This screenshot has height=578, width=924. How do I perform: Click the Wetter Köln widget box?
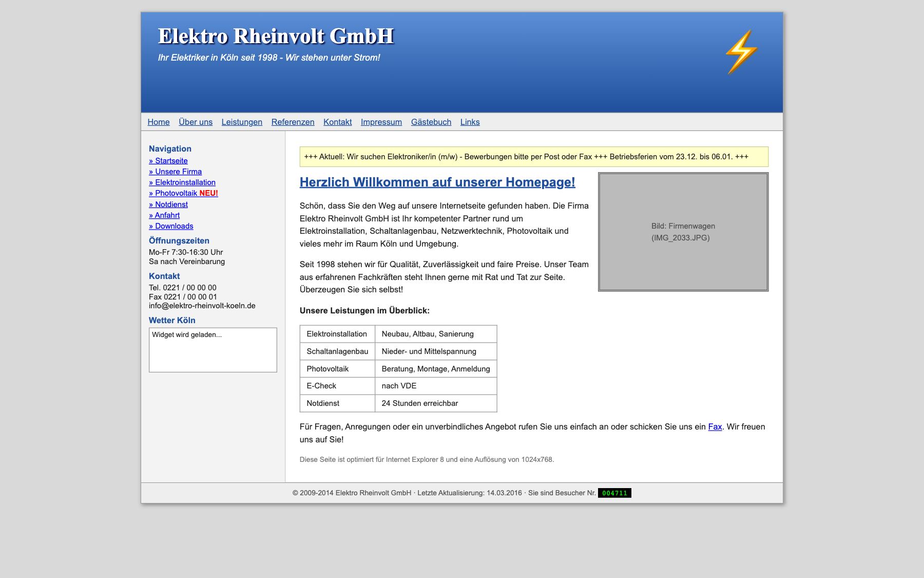(x=213, y=350)
